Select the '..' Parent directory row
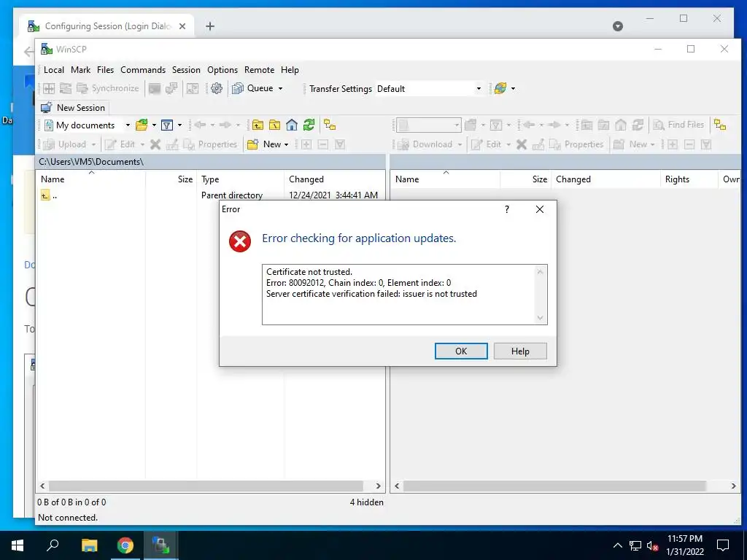The height and width of the screenshot is (560, 747). 210,195
